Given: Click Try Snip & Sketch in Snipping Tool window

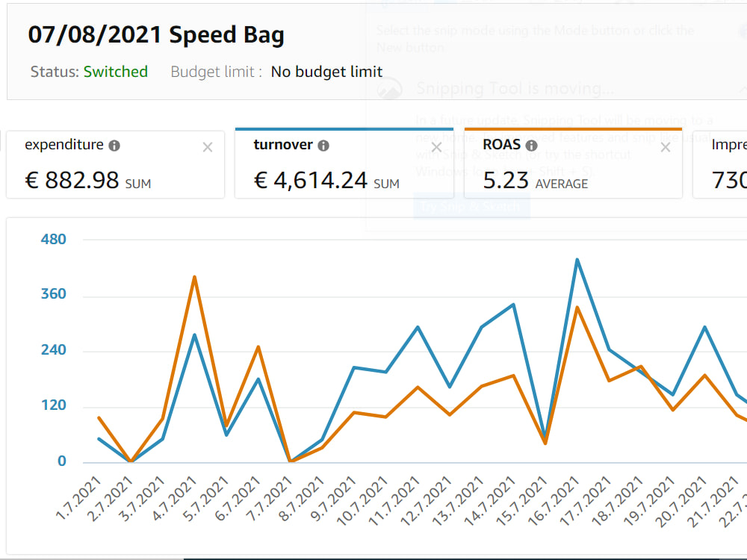Looking at the screenshot, I should [471, 206].
